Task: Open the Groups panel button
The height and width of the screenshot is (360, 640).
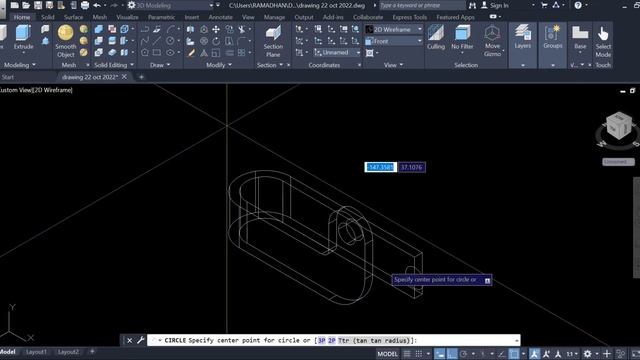Action: [x=553, y=37]
